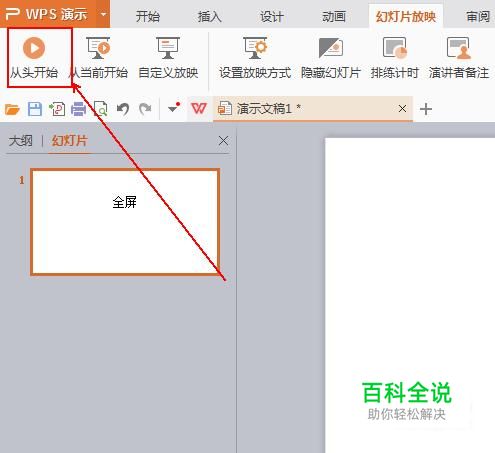Click the export to PDF icon
The height and width of the screenshot is (453, 495).
click(x=57, y=109)
